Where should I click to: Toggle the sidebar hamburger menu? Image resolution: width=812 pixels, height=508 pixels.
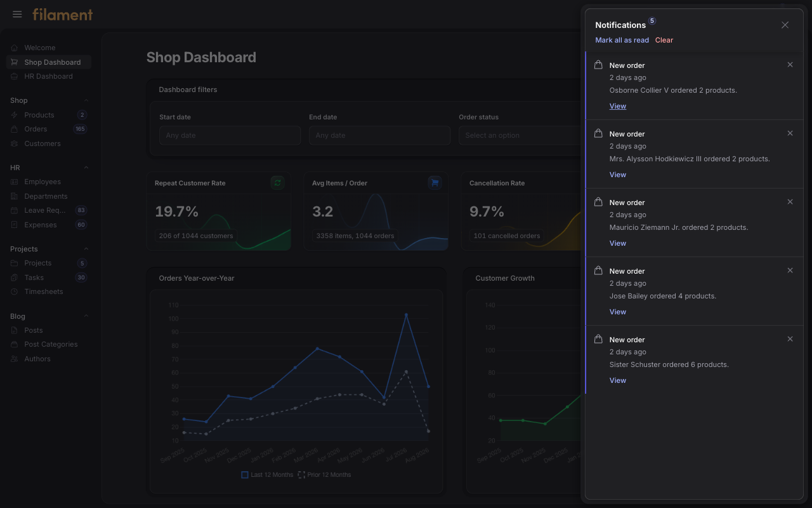[x=17, y=14]
